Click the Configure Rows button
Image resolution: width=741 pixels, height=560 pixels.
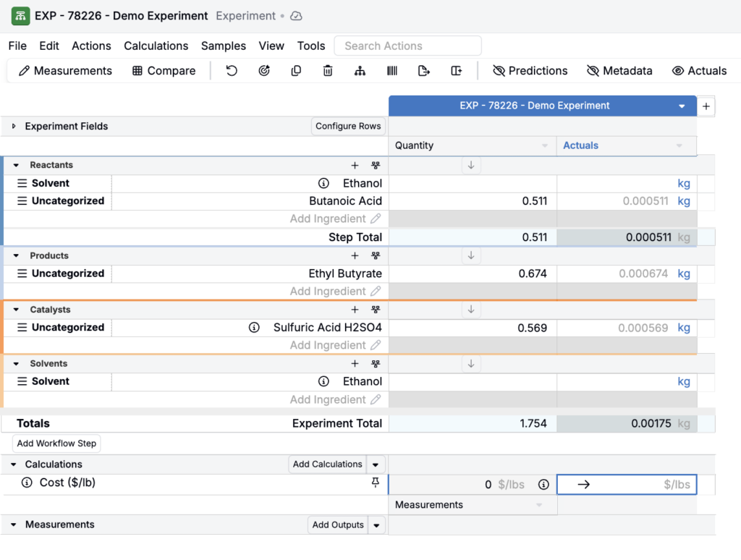[348, 126]
